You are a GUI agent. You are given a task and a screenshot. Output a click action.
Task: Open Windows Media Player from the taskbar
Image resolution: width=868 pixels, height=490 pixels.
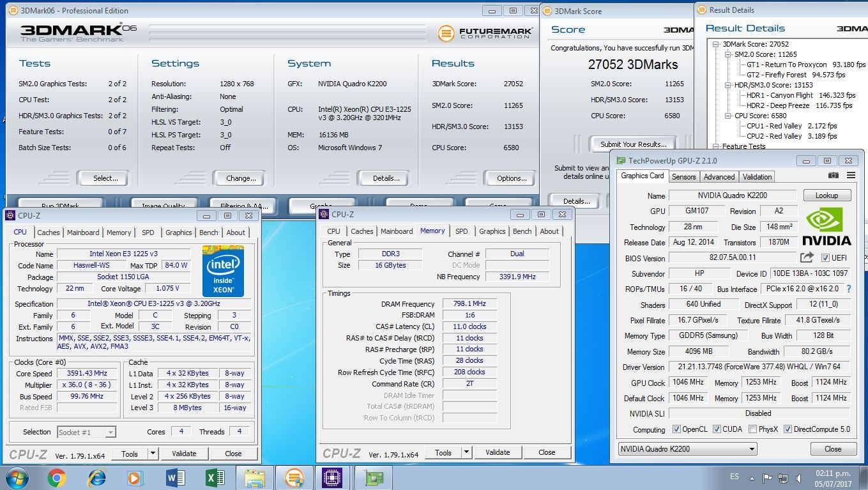(135, 477)
